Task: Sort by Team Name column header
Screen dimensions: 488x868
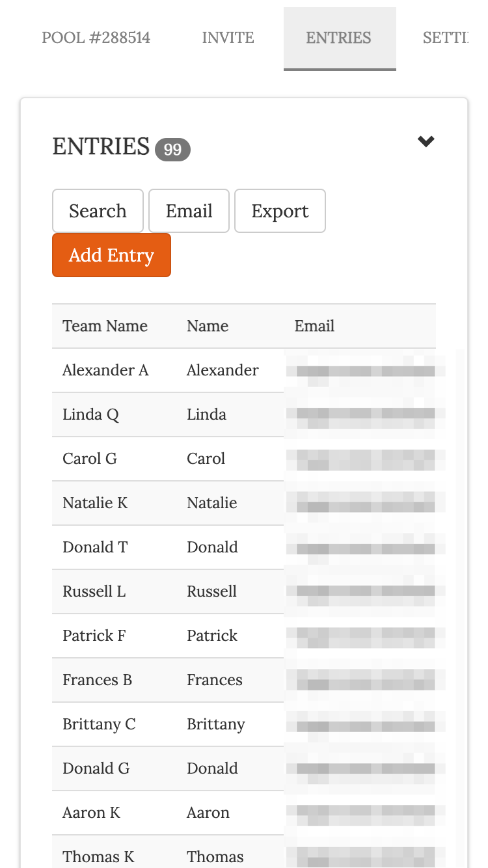Action: 105,326
